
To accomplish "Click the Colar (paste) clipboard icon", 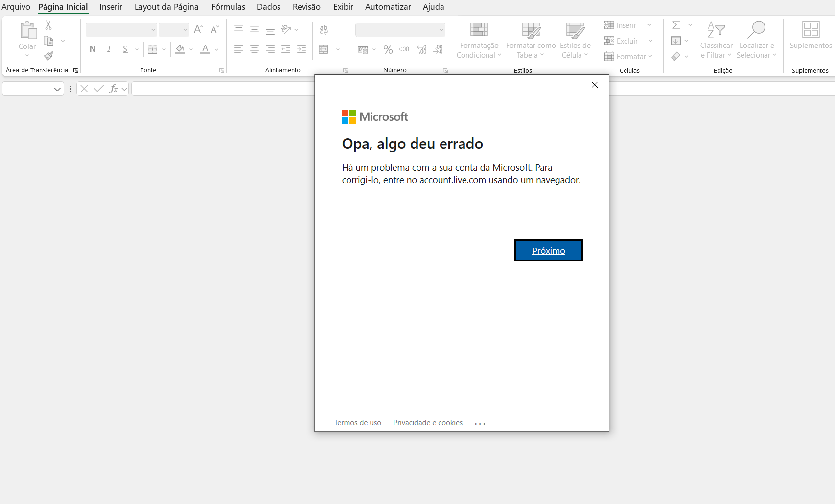I will (28, 30).
